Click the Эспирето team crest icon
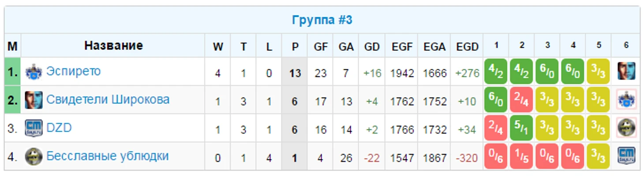The height and width of the screenshot is (176, 644). pyautogui.click(x=34, y=71)
